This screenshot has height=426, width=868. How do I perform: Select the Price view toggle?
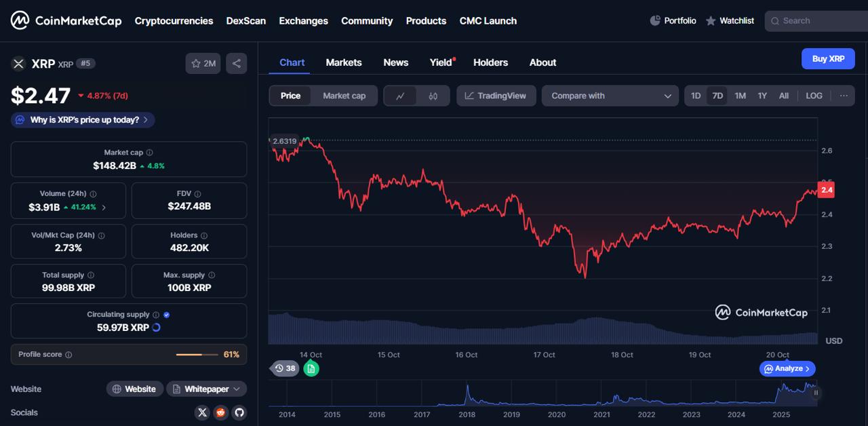[290, 96]
